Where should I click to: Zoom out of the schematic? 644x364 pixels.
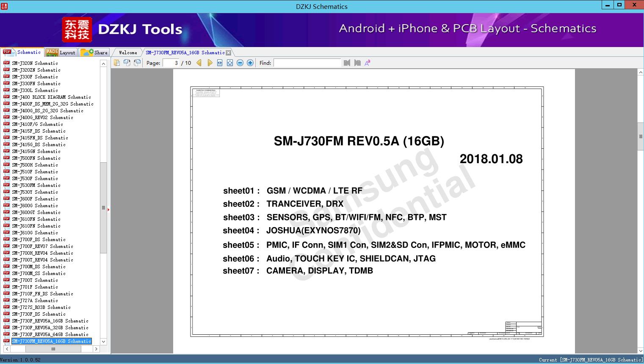click(240, 63)
